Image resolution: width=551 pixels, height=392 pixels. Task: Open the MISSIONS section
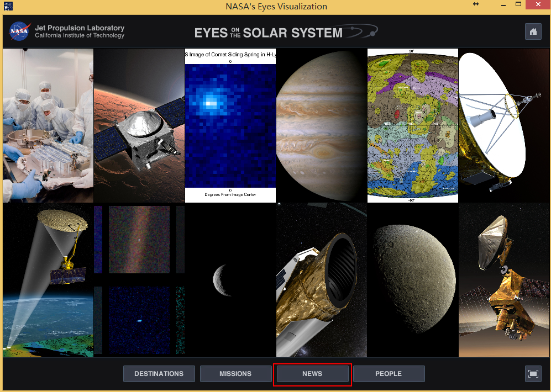click(235, 373)
